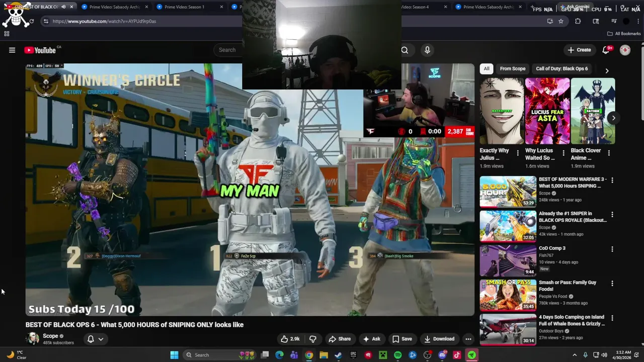This screenshot has width=644, height=362.
Task: Click the Chrome address bar URL
Action: 104,21
